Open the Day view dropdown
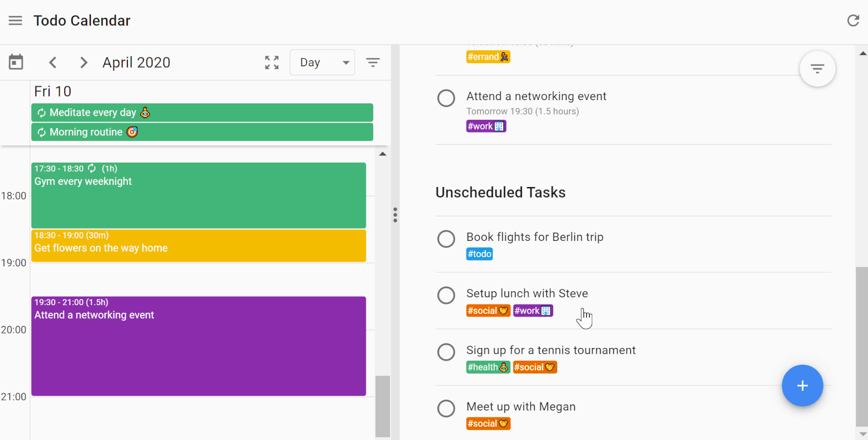 (322, 63)
